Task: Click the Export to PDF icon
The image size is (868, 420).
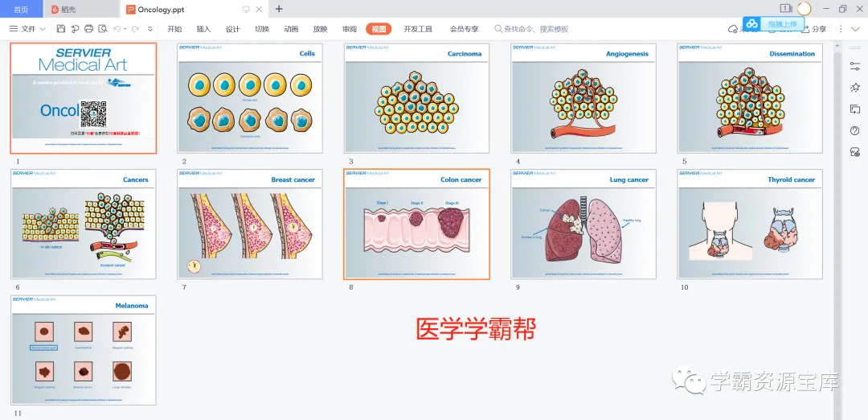Action: point(75,29)
